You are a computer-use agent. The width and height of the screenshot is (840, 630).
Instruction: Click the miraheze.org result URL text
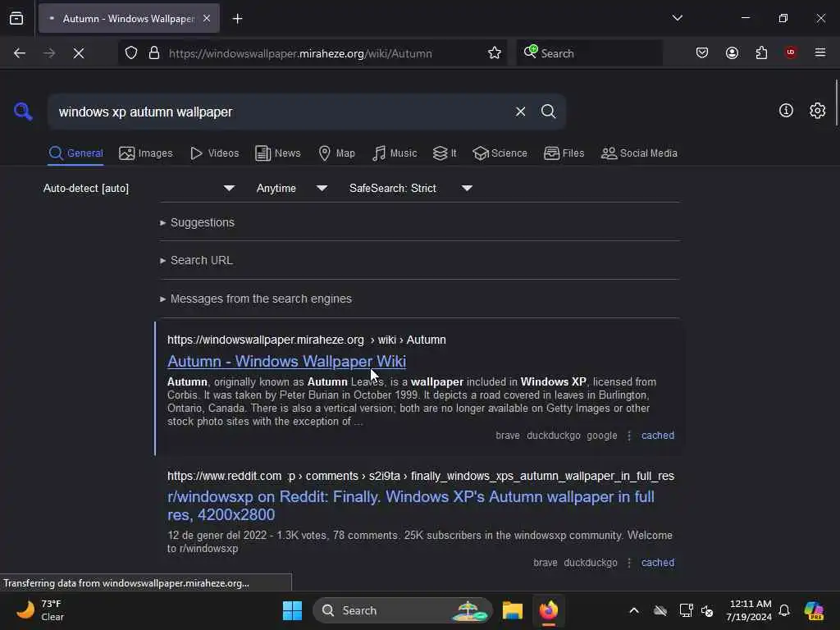point(307,340)
